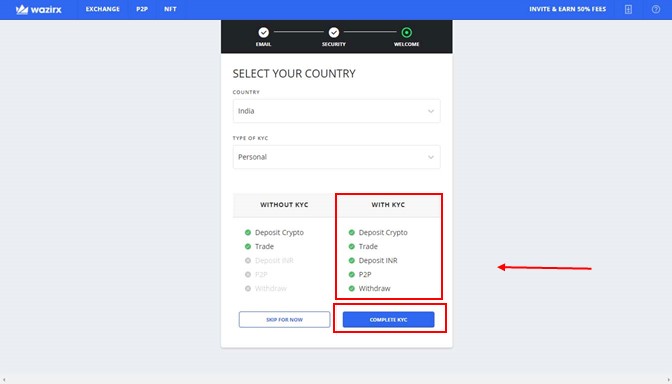Select the With KYC column header
672x384 pixels.
pyautogui.click(x=388, y=205)
